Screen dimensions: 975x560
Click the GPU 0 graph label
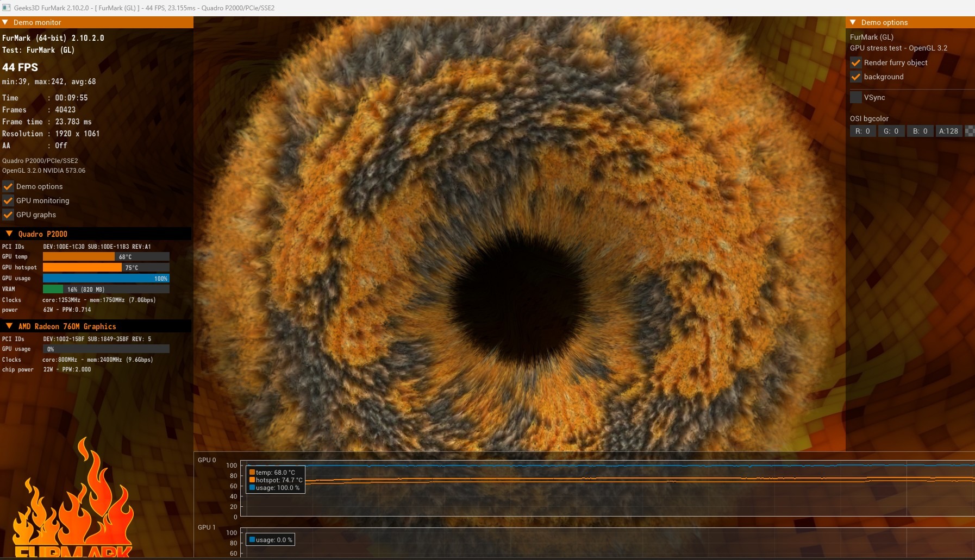point(207,460)
